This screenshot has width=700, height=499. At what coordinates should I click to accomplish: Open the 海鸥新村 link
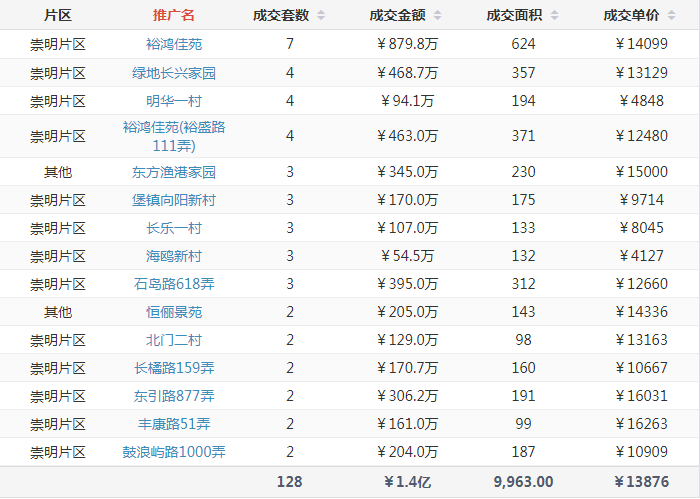(174, 256)
